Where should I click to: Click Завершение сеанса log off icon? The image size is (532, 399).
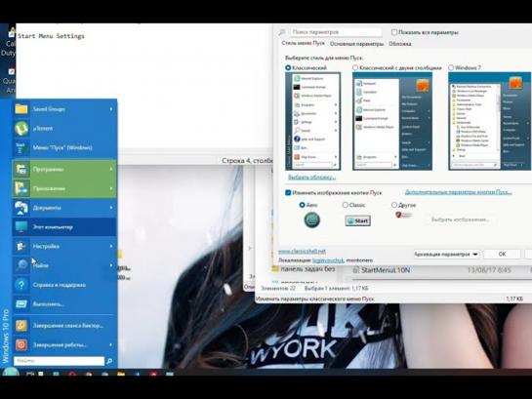coord(21,326)
